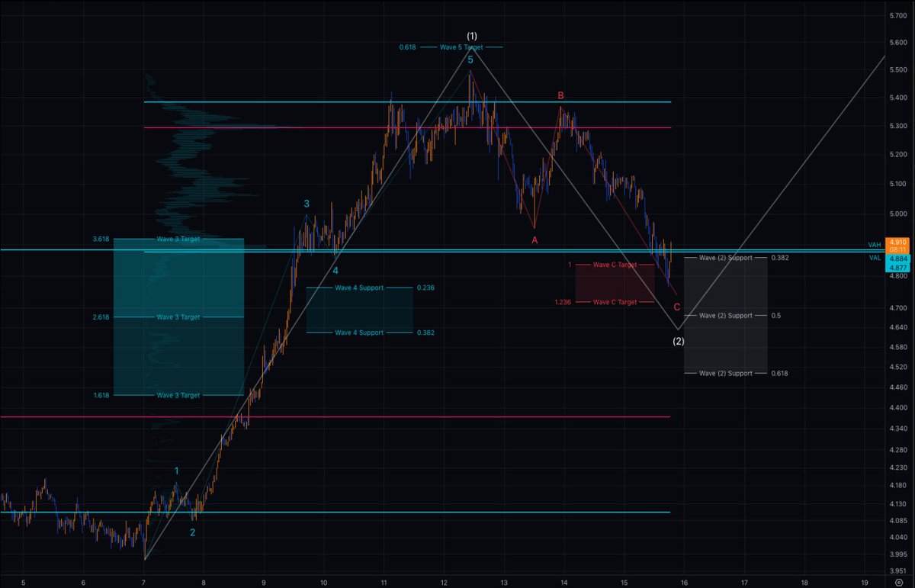
Task: Click the cyan 4.877 price tag
Action: 898,267
